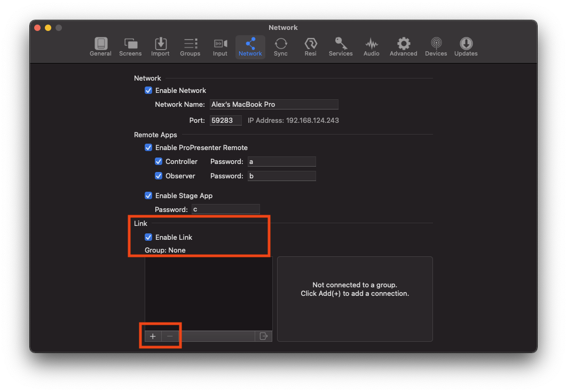This screenshot has width=567, height=392.
Task: Toggle the Enable Link checkbox
Action: [148, 237]
